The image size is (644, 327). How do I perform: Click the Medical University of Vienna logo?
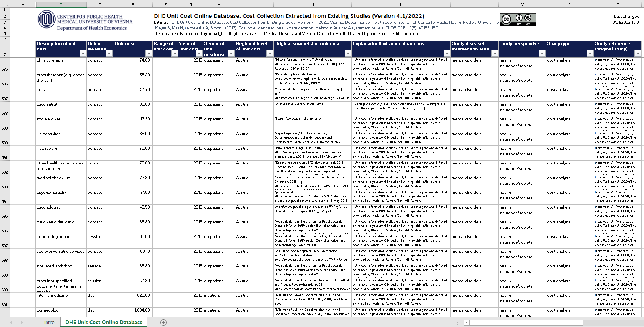tap(85, 20)
